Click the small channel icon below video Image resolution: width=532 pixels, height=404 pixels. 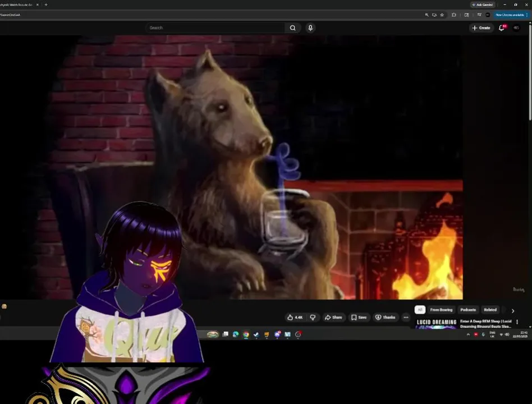(x=4, y=306)
